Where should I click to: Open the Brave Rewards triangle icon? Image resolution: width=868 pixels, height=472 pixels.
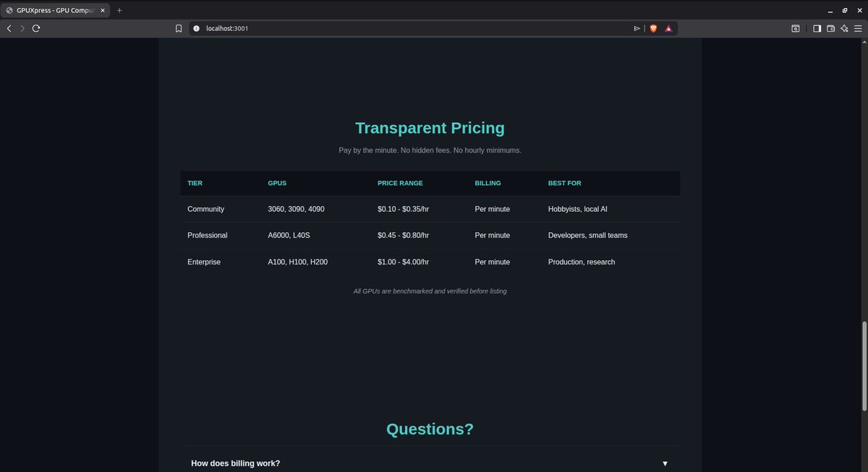[668, 28]
